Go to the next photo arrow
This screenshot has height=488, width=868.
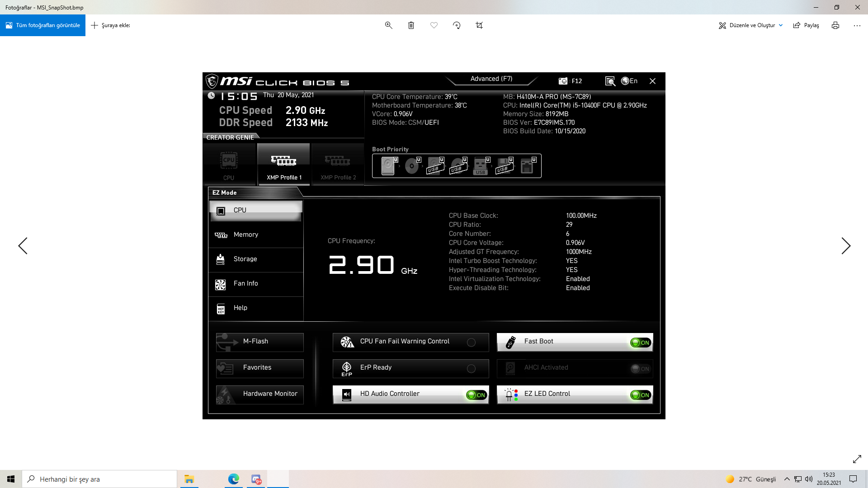pyautogui.click(x=846, y=246)
